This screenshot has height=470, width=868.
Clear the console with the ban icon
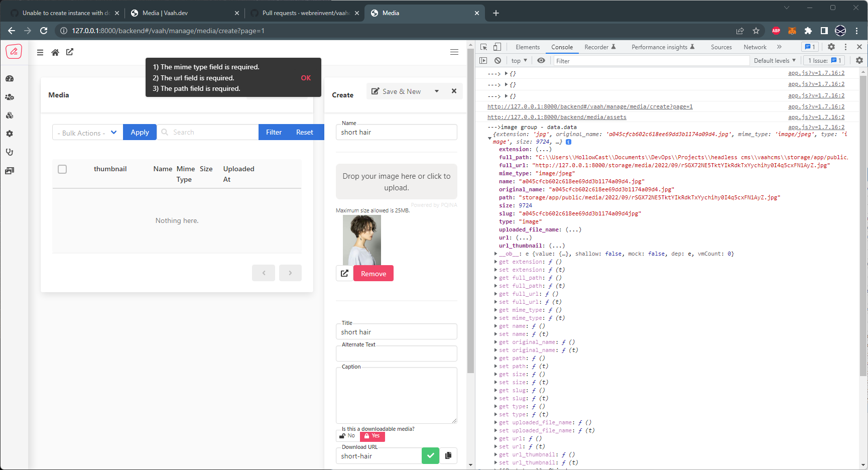point(498,60)
